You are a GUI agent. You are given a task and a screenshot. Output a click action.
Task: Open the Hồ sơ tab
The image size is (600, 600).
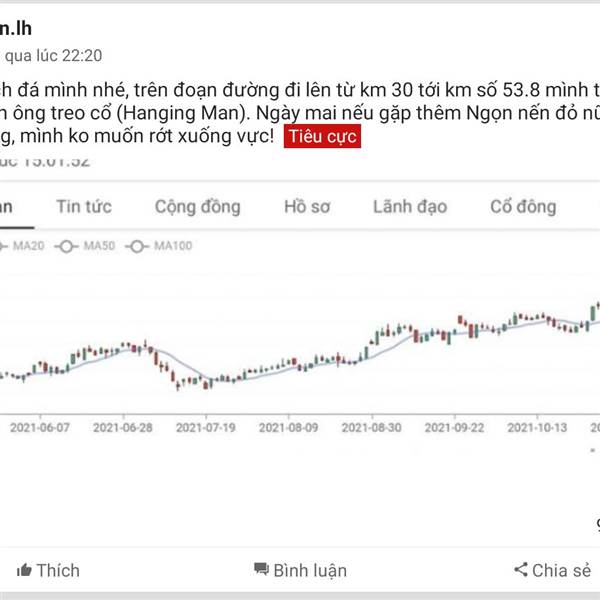pyautogui.click(x=307, y=207)
